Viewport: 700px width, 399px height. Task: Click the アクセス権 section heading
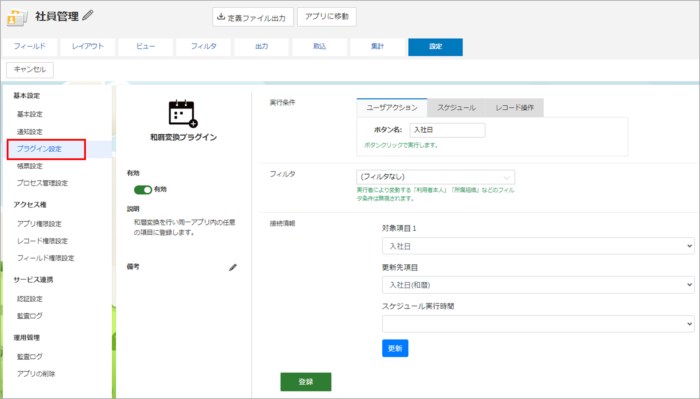[x=30, y=205]
